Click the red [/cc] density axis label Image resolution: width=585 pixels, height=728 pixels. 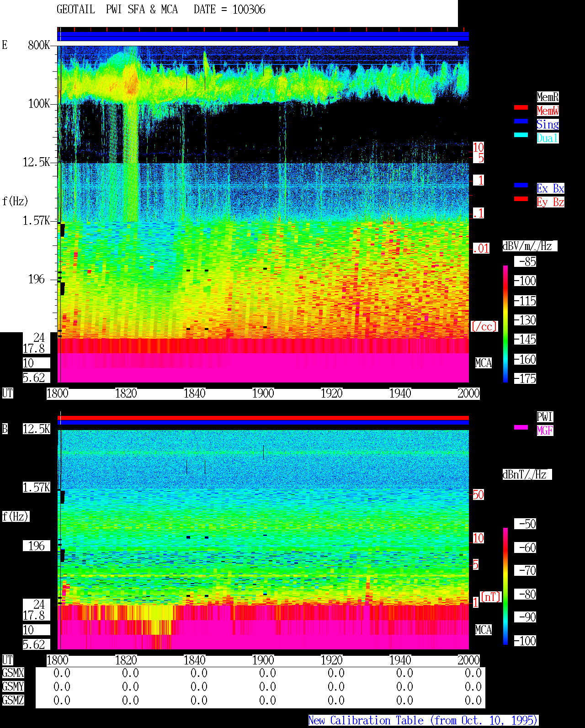[x=484, y=326]
